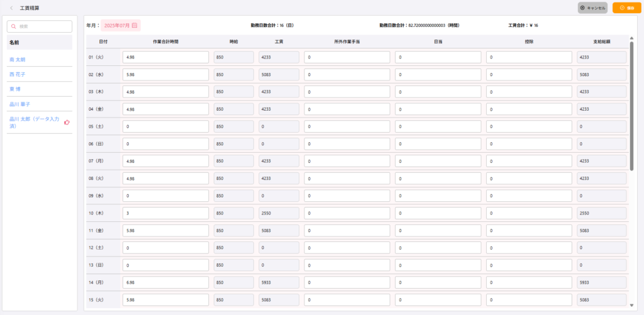This screenshot has width=644, height=315.
Task: Open the 2025年07月 month picker
Action: (x=121, y=25)
